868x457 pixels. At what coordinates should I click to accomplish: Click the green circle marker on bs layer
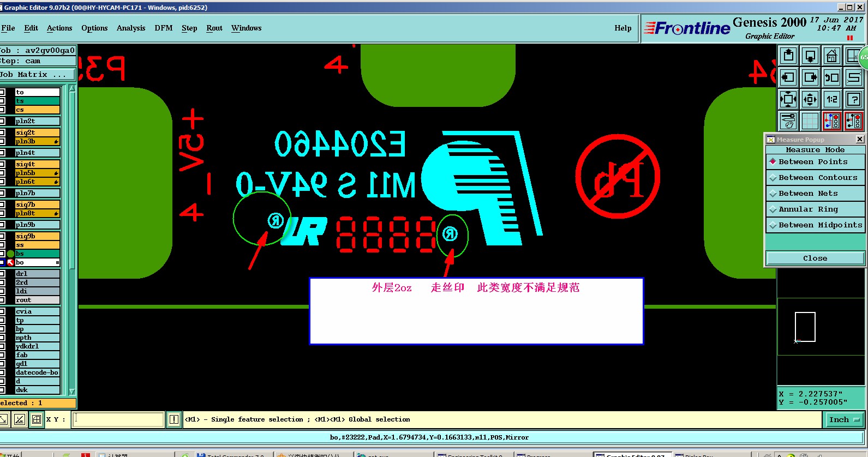point(10,254)
